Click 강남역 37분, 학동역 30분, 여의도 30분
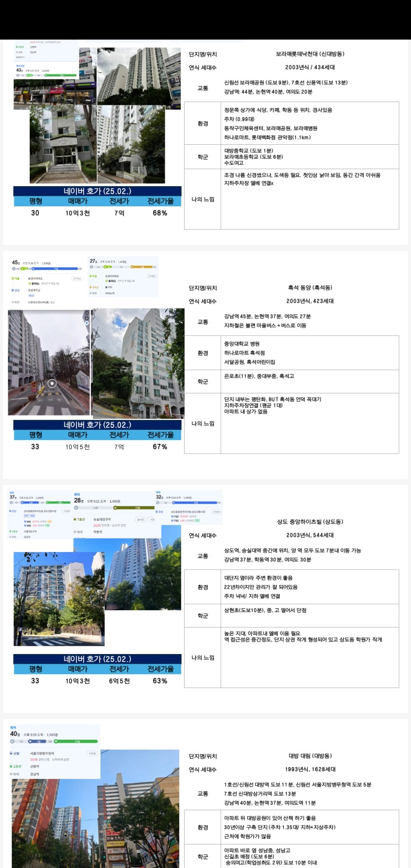The height and width of the screenshot is (868, 411). (x=268, y=560)
